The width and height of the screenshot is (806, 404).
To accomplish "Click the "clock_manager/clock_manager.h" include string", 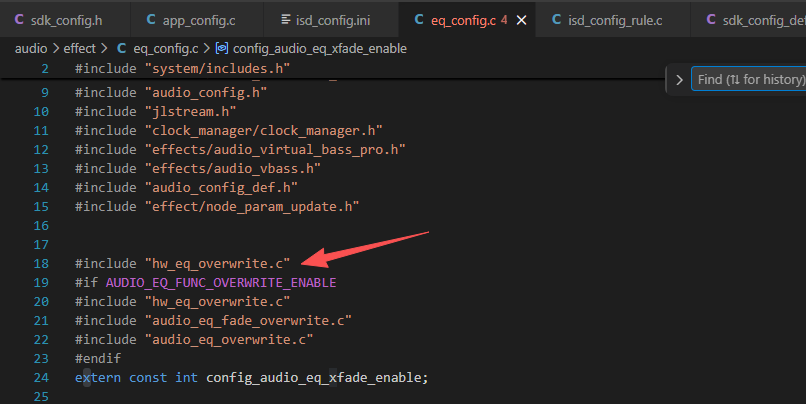I will tap(264, 131).
